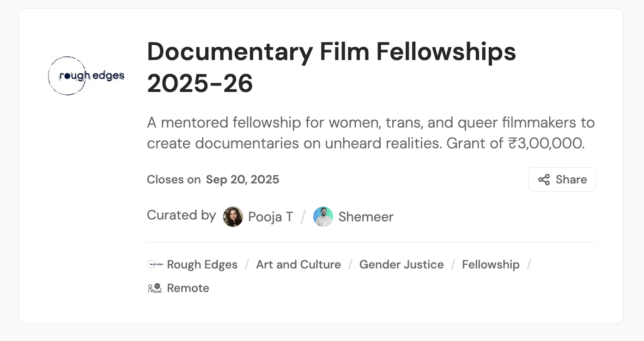The image size is (644, 341).
Task: Click the word Share on the button
Action: tap(571, 180)
